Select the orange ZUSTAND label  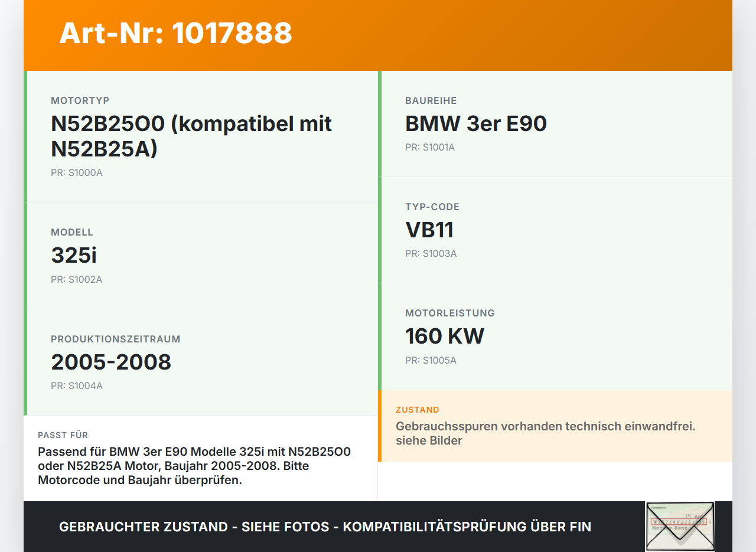(x=417, y=410)
